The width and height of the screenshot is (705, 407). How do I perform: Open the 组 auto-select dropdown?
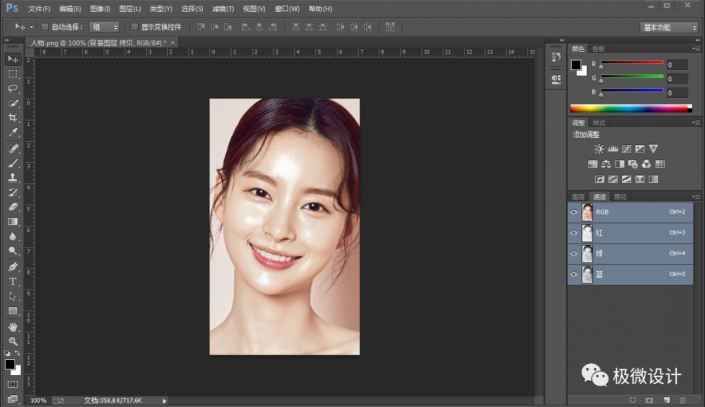(103, 27)
